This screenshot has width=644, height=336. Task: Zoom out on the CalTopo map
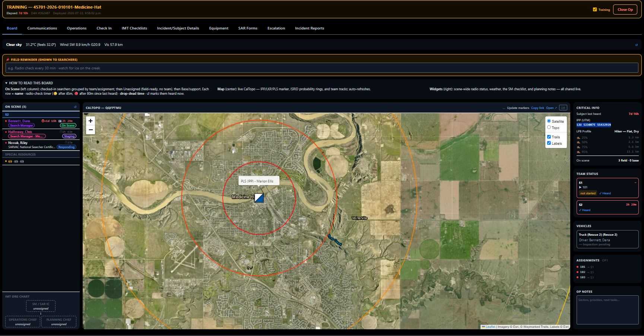pyautogui.click(x=91, y=130)
